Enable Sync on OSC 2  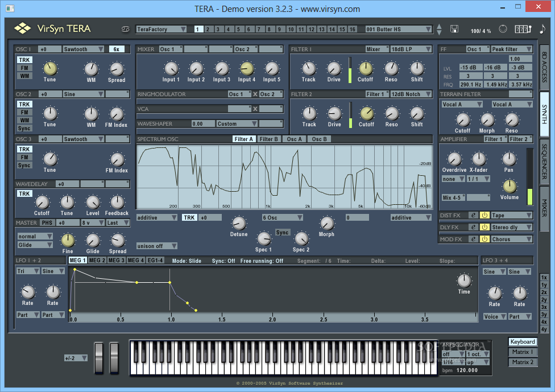24,129
